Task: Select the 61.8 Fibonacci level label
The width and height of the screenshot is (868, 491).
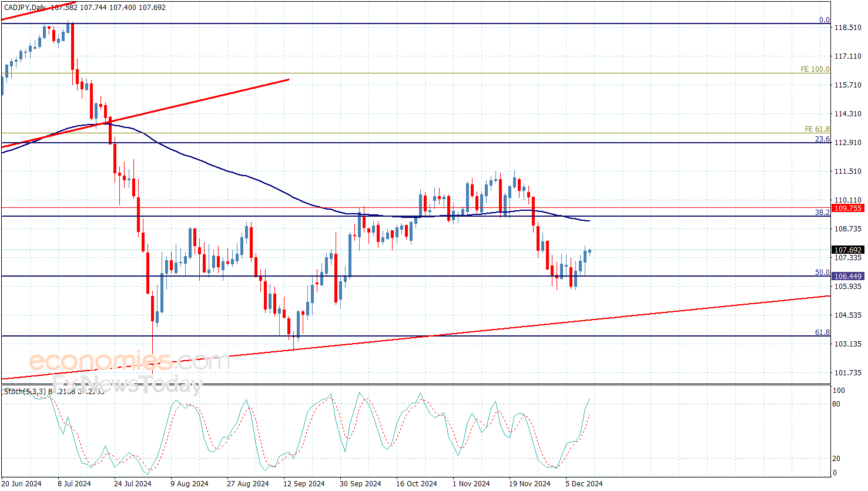Action: coord(822,332)
